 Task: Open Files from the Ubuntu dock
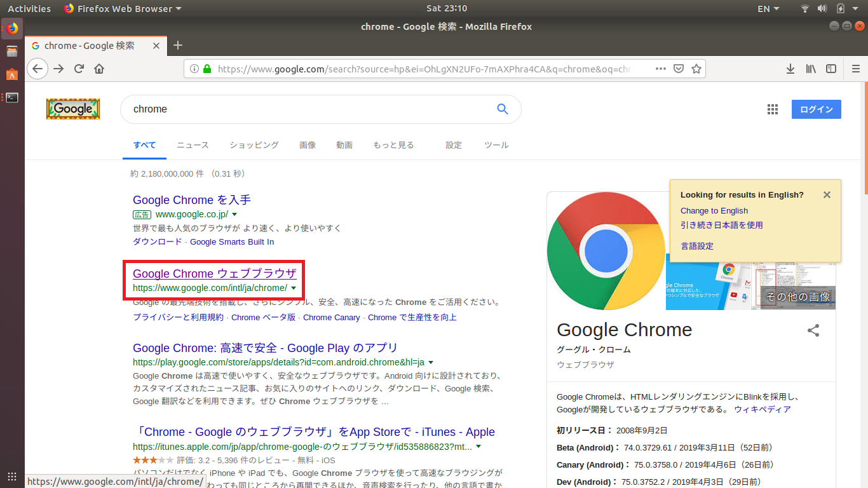point(12,51)
